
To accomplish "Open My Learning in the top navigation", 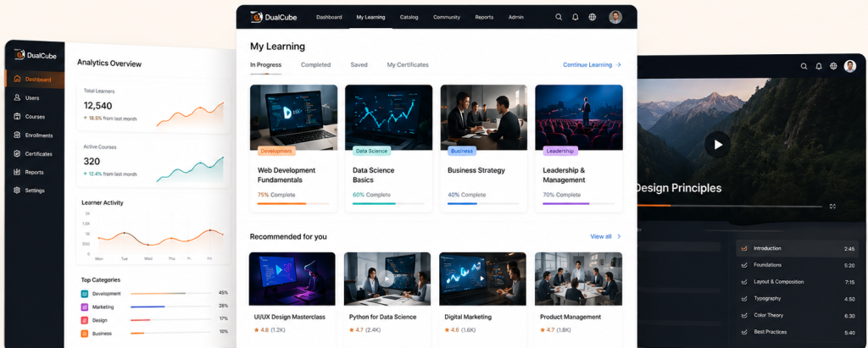I will pyautogui.click(x=370, y=17).
